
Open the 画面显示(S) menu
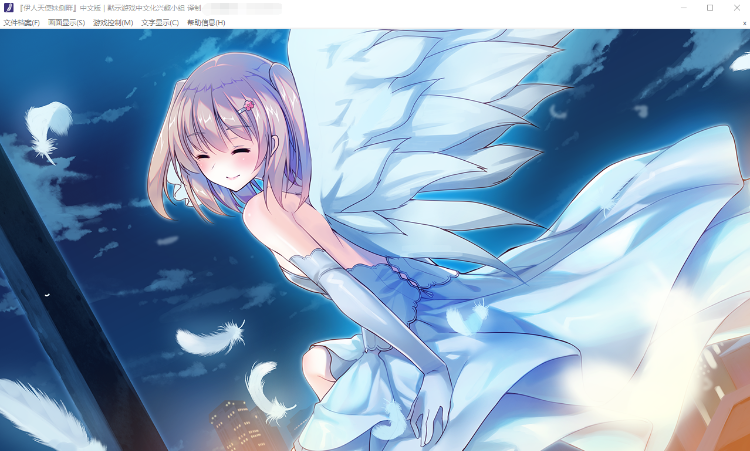click(66, 22)
